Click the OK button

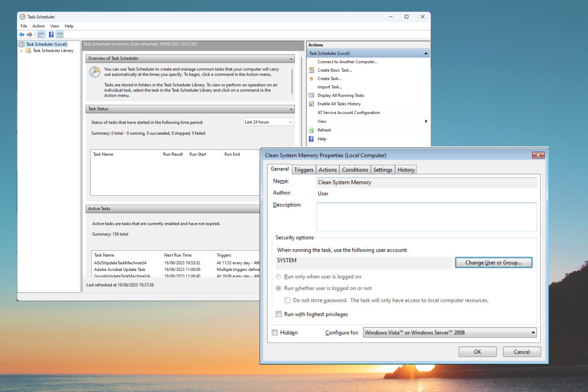[477, 352]
